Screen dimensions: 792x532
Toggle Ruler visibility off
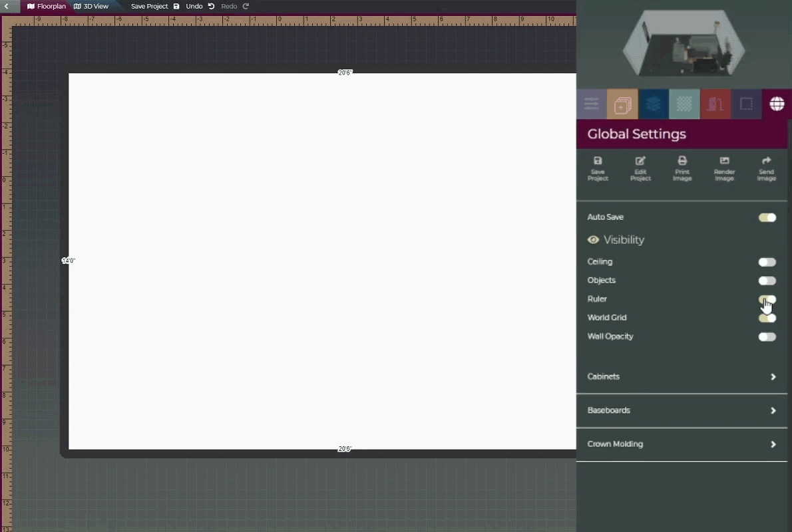[x=767, y=299]
